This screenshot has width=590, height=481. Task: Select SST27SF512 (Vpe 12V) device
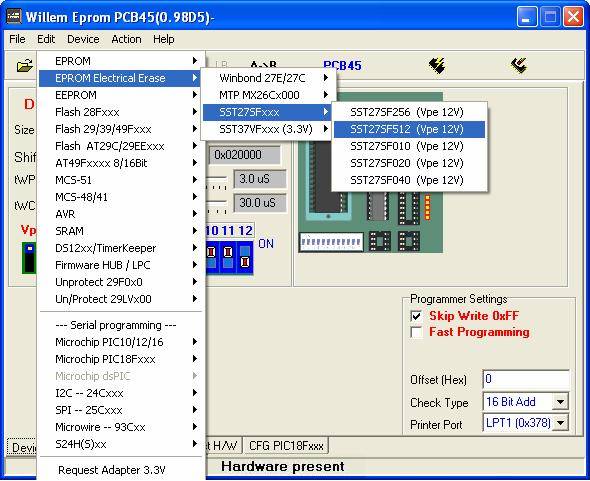click(x=409, y=129)
